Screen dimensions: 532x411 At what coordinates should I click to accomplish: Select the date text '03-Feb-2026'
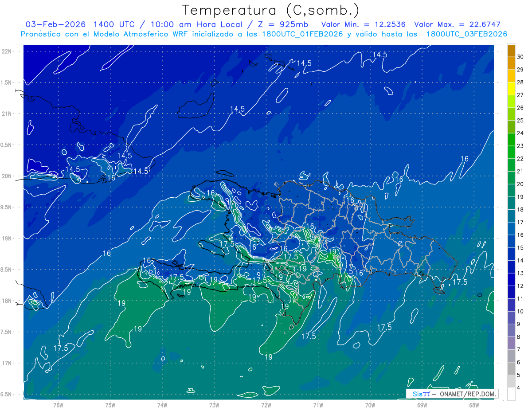tap(56, 24)
